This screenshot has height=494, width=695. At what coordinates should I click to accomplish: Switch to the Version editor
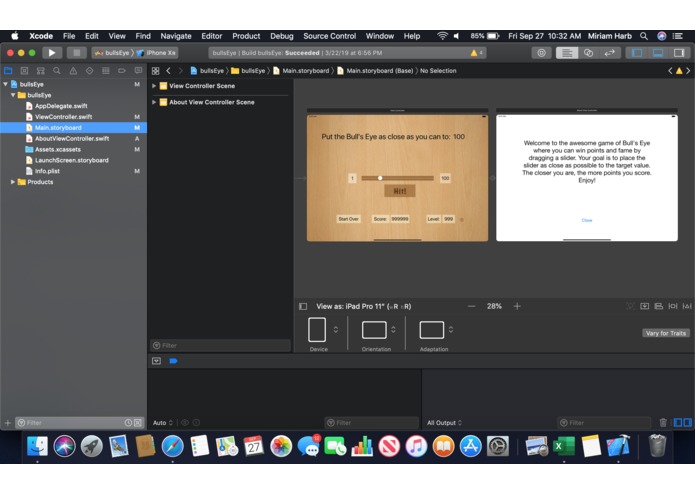pos(609,53)
